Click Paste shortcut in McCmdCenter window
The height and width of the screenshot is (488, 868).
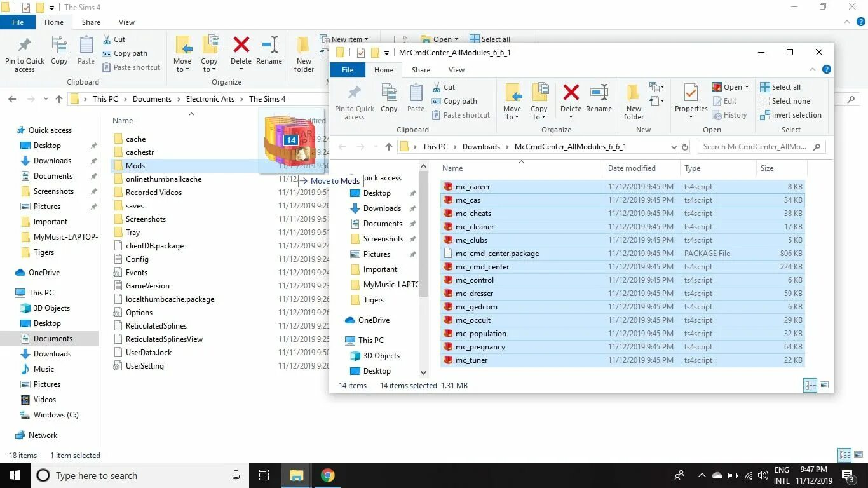point(461,115)
